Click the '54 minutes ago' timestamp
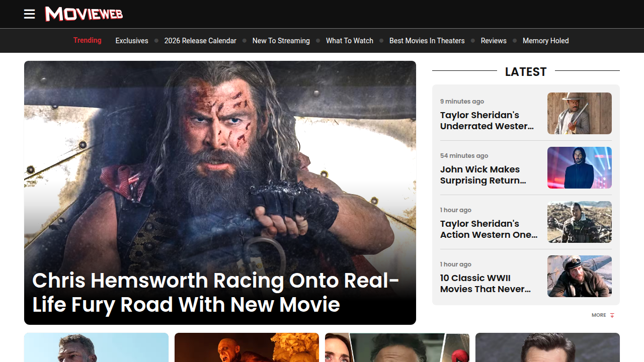This screenshot has height=362, width=644. pyautogui.click(x=464, y=156)
